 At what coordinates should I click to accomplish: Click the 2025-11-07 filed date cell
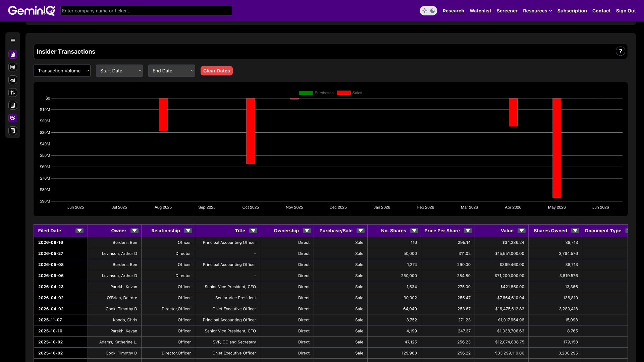coord(61,320)
